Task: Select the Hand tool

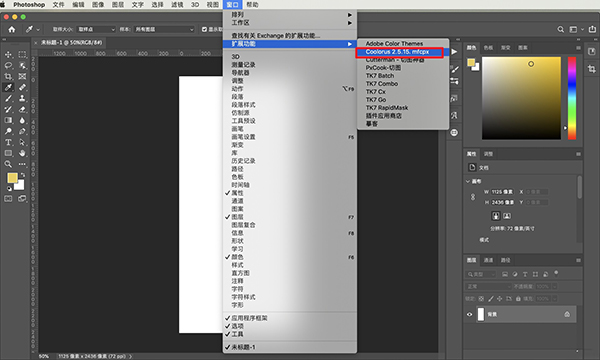Action: point(22,153)
